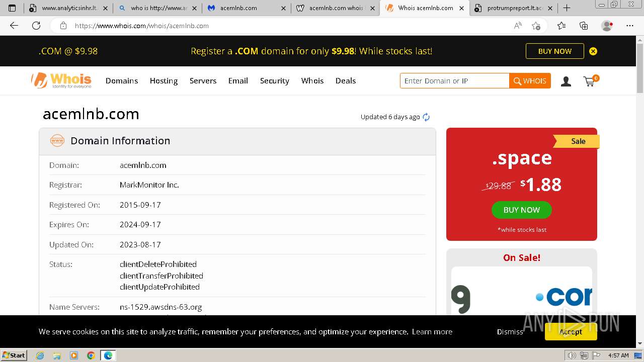The image size is (644, 362).
Task: Open browser profile avatar
Action: (x=607, y=26)
